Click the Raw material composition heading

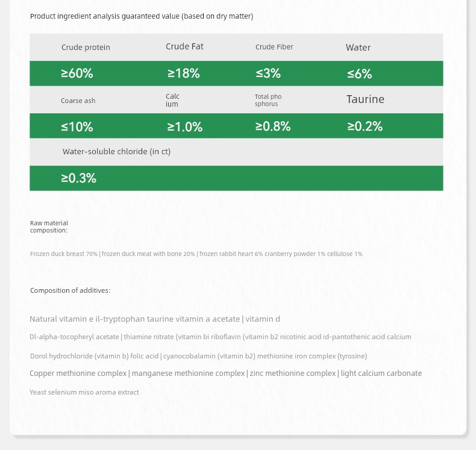[x=49, y=227]
